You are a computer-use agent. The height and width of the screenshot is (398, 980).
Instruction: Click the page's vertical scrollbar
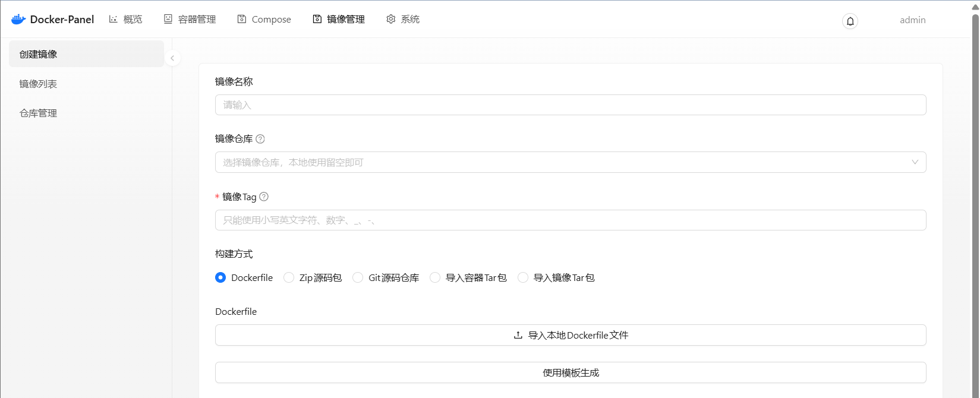point(975,205)
